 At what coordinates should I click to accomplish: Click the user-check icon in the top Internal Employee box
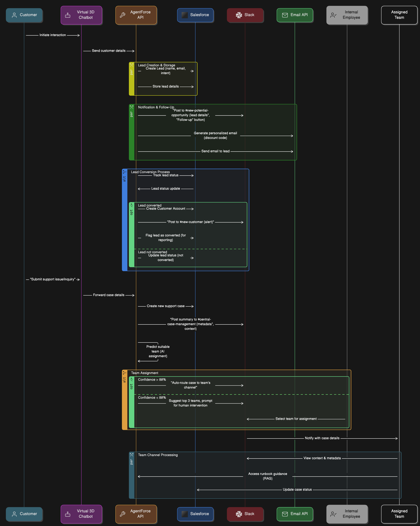coord(333,15)
